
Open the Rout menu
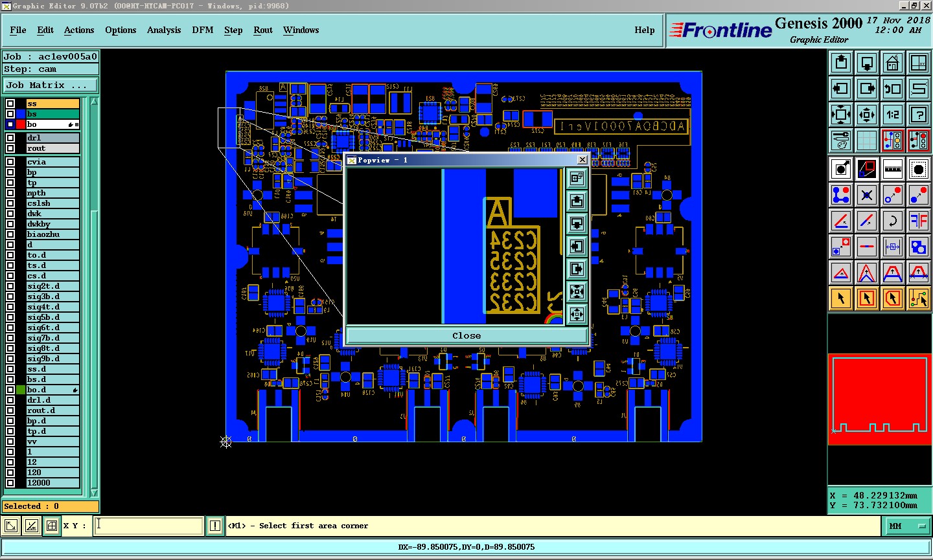(263, 30)
